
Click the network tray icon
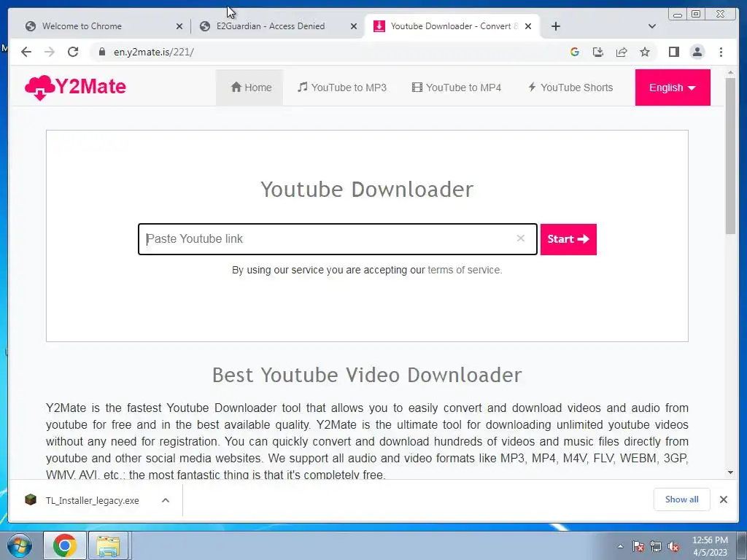click(656, 546)
